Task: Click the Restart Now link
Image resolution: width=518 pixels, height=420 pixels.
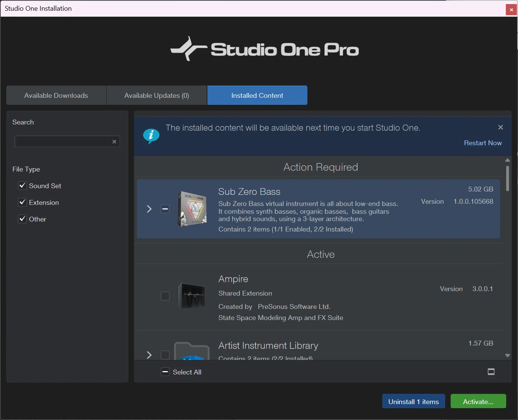Action: point(483,143)
